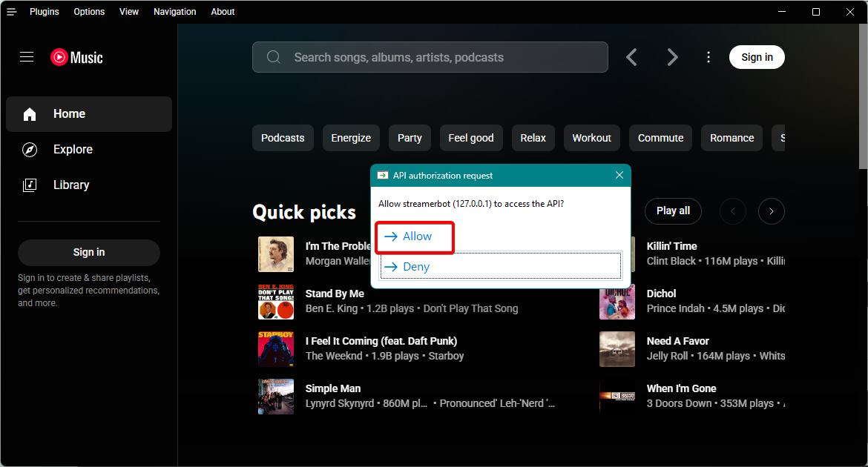Open artist link Ben E. King

332,309
